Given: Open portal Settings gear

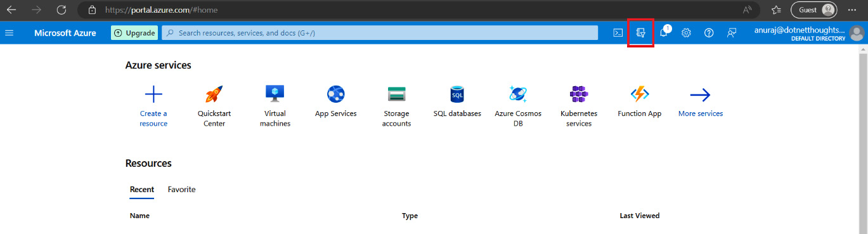Looking at the screenshot, I should 686,33.
